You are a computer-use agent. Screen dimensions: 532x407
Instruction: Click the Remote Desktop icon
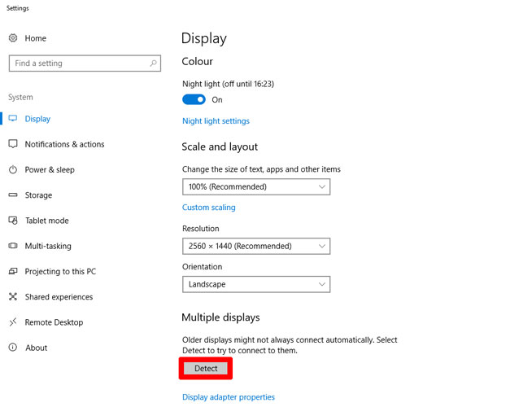(13, 322)
